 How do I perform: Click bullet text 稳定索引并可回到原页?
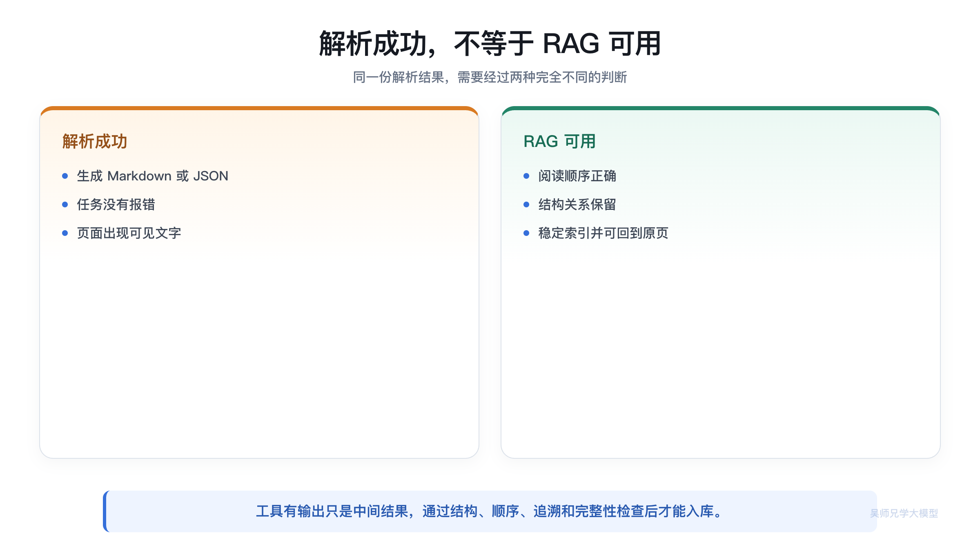[x=603, y=233]
